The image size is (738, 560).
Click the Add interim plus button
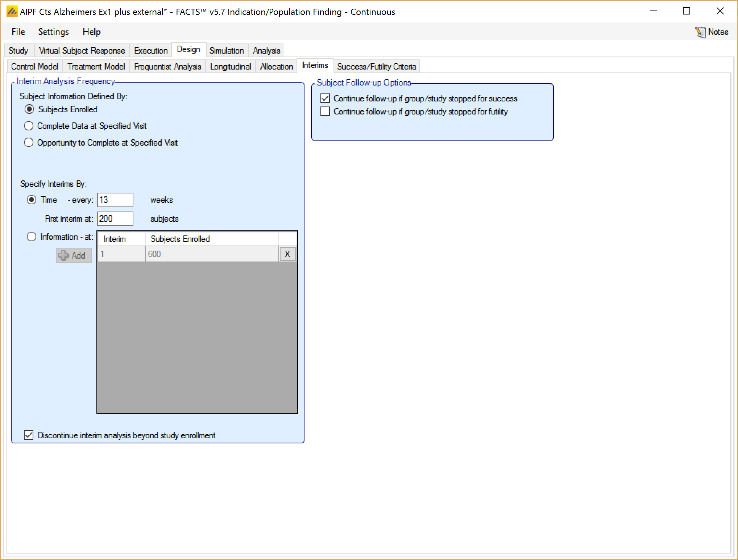coord(74,255)
